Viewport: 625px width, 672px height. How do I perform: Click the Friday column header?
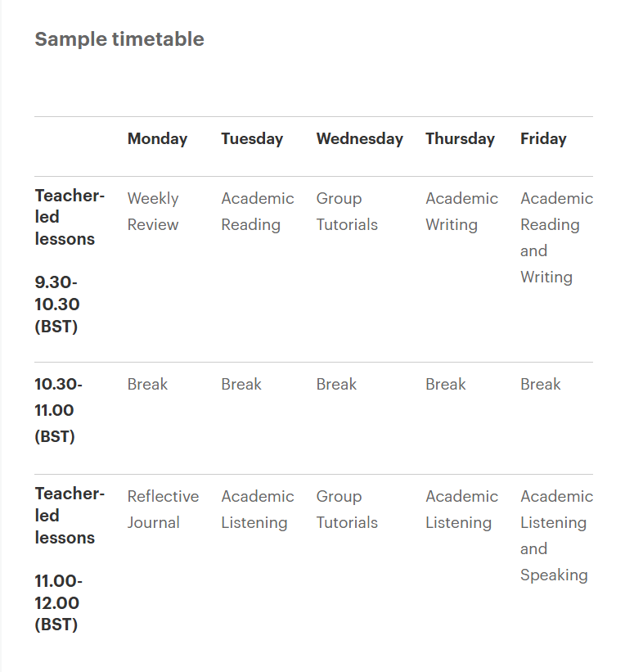(543, 139)
